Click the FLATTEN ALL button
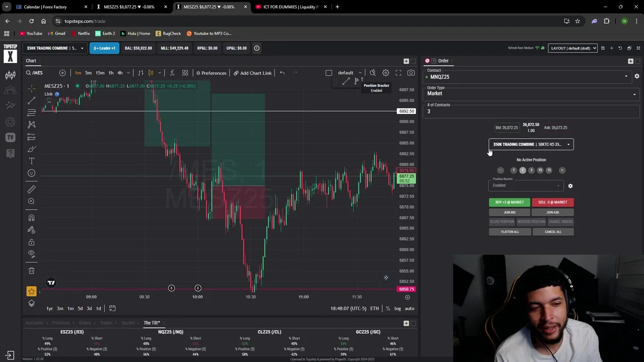 (510, 232)
